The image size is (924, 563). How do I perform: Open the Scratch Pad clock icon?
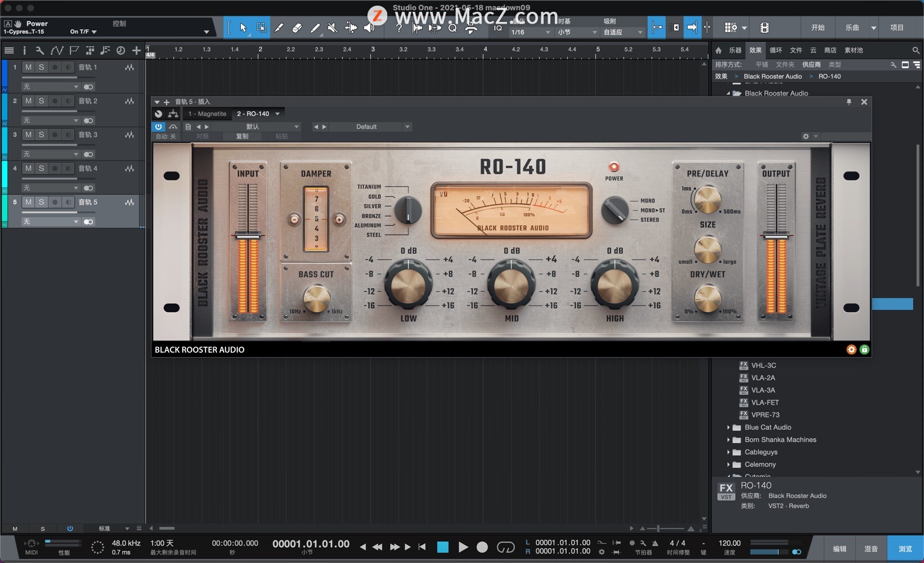pyautogui.click(x=120, y=51)
